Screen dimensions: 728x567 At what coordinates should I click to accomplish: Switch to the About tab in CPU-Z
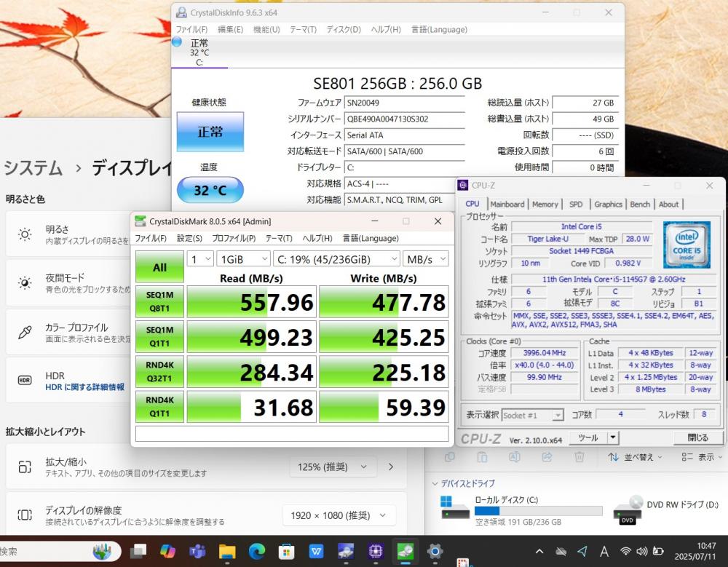coord(668,205)
